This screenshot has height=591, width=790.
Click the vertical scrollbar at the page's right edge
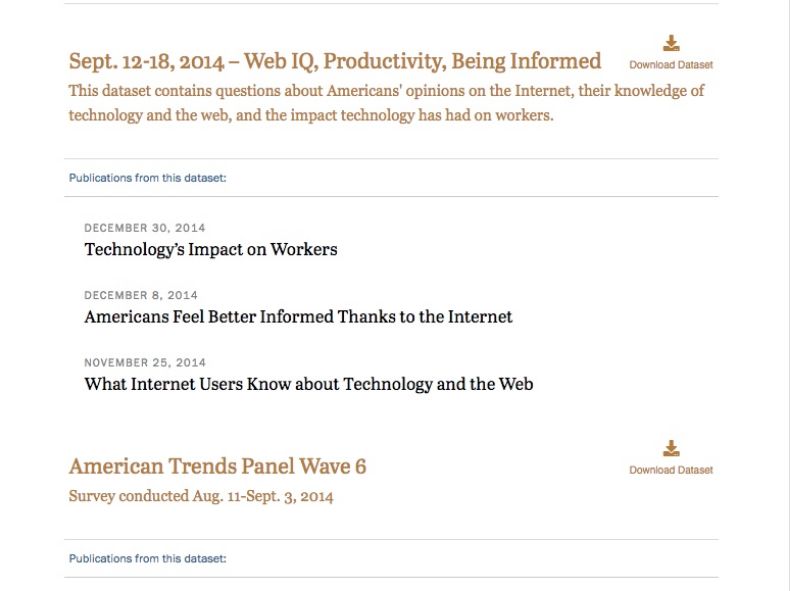[786, 295]
